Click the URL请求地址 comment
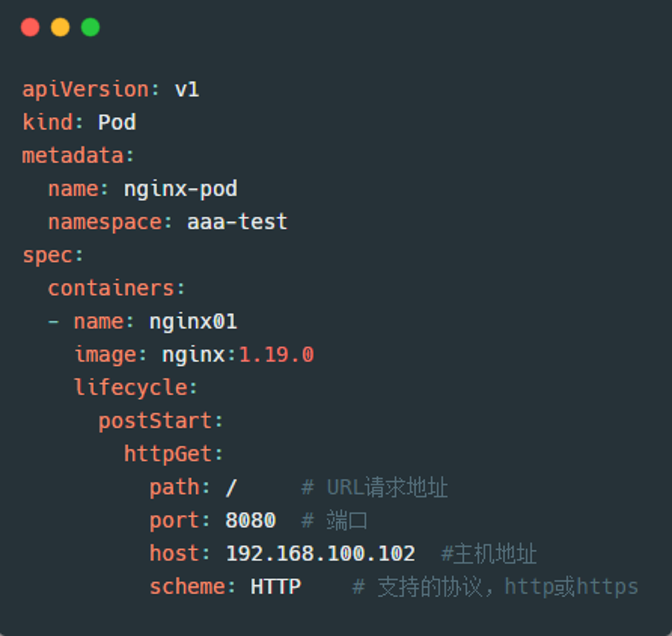The image size is (672, 636). (387, 488)
